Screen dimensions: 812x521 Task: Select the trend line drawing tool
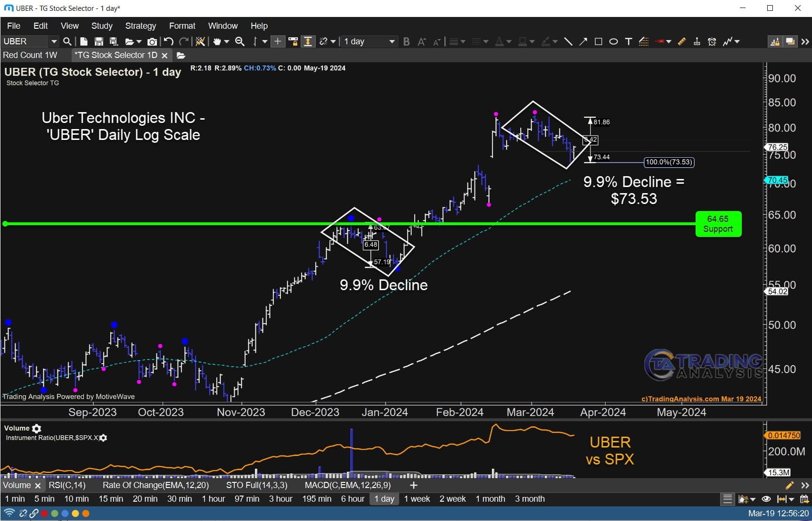pos(568,41)
